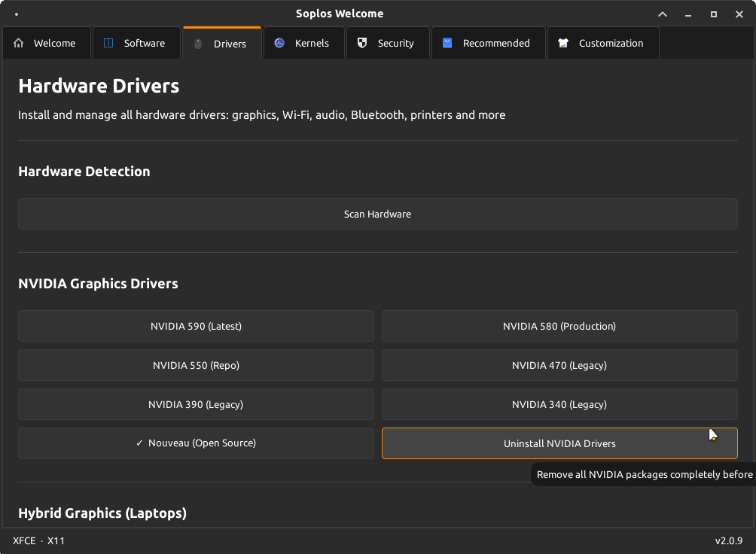
Task: Click the window menu dot in the title bar
Action: 17,14
